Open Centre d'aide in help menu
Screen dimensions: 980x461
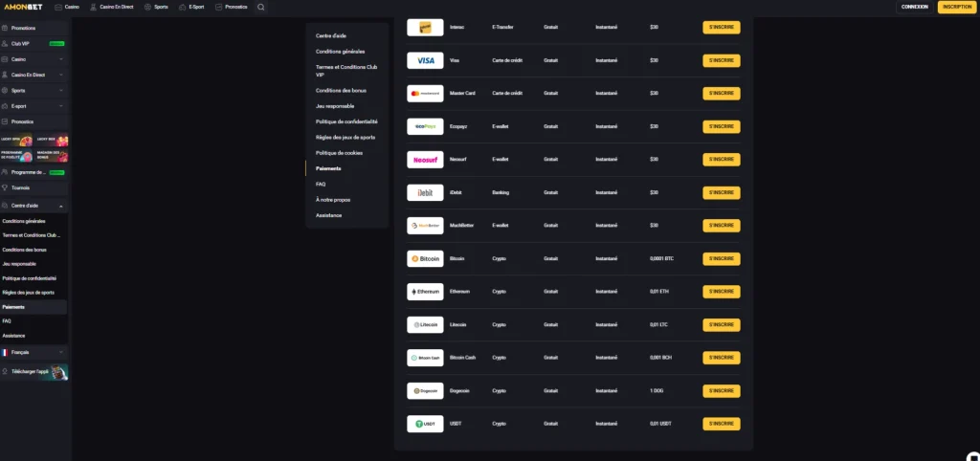pos(331,36)
